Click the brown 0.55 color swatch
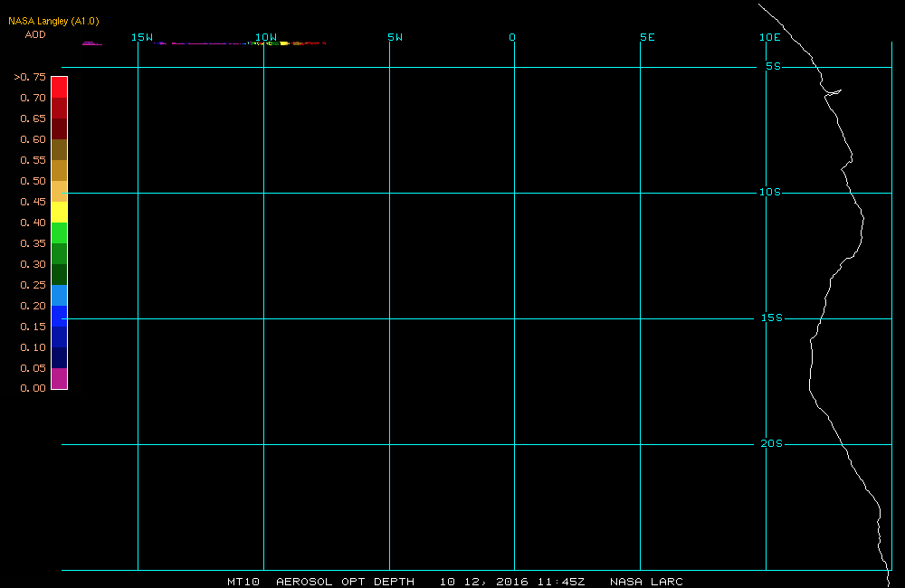 tap(60, 149)
